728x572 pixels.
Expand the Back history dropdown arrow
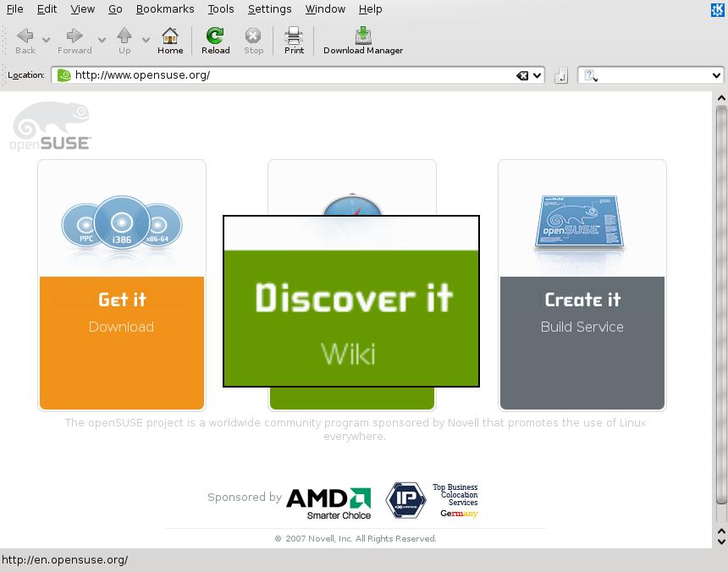(46, 40)
